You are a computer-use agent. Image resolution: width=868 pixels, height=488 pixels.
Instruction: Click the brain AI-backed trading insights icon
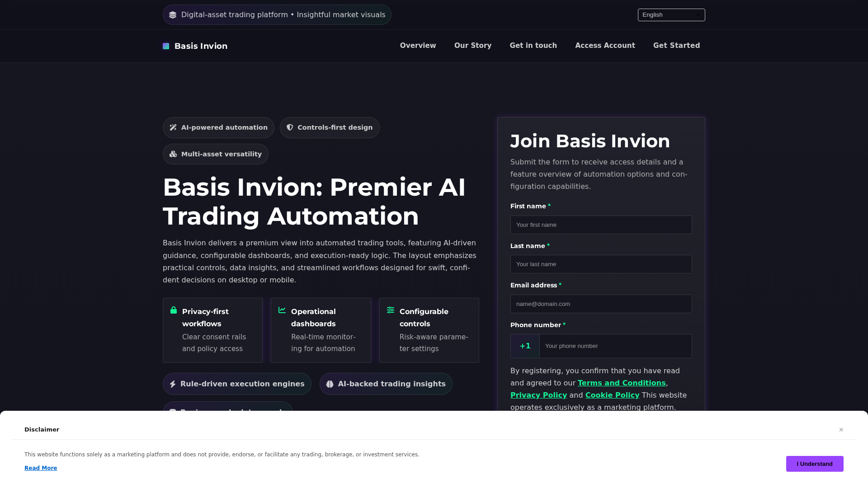[x=330, y=384]
